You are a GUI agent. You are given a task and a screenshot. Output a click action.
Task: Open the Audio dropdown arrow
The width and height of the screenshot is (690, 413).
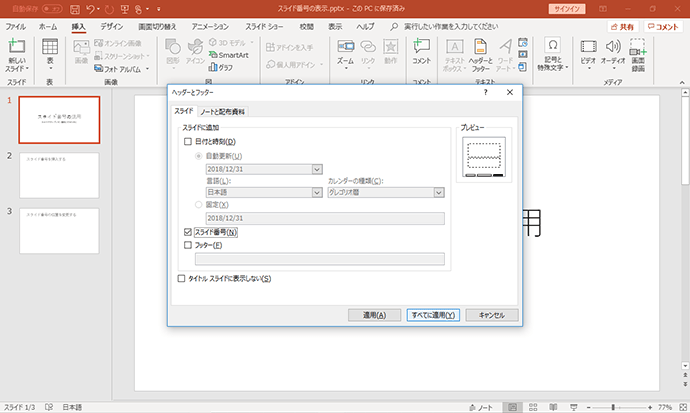[614, 69]
